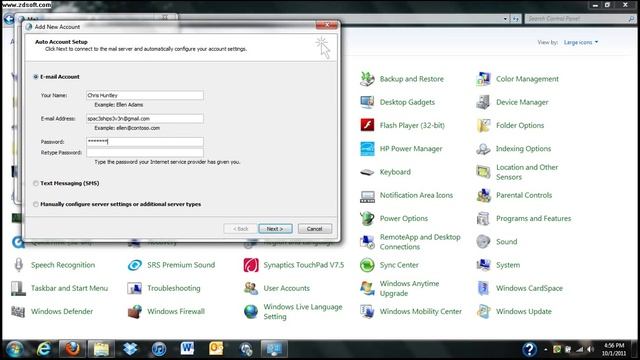Click Cancel in Add New Account dialog
The width and height of the screenshot is (640, 360).
(x=315, y=229)
